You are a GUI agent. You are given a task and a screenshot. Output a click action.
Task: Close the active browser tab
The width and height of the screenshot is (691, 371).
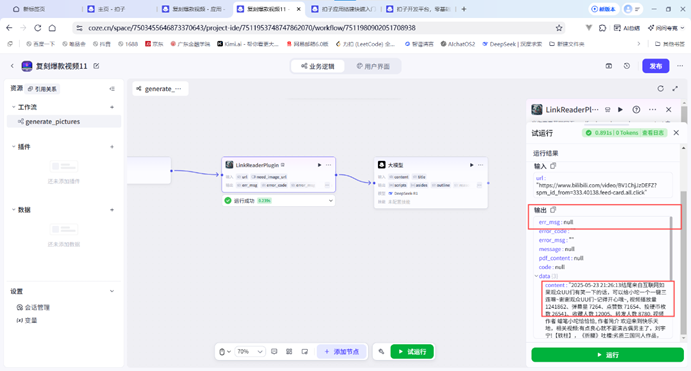[x=298, y=9]
